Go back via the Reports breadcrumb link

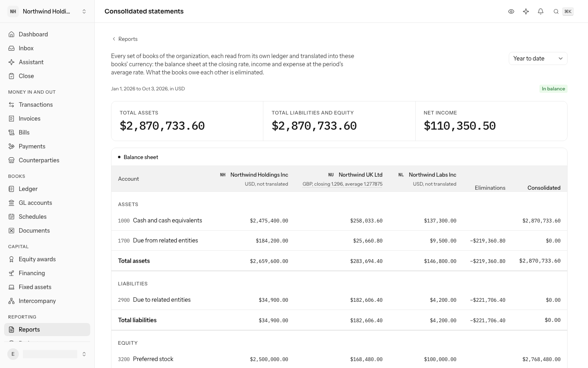[x=125, y=39]
